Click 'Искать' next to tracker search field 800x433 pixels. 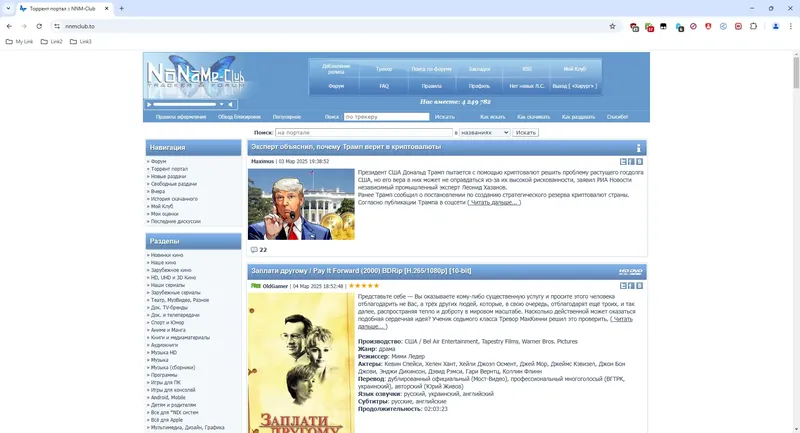pos(444,117)
